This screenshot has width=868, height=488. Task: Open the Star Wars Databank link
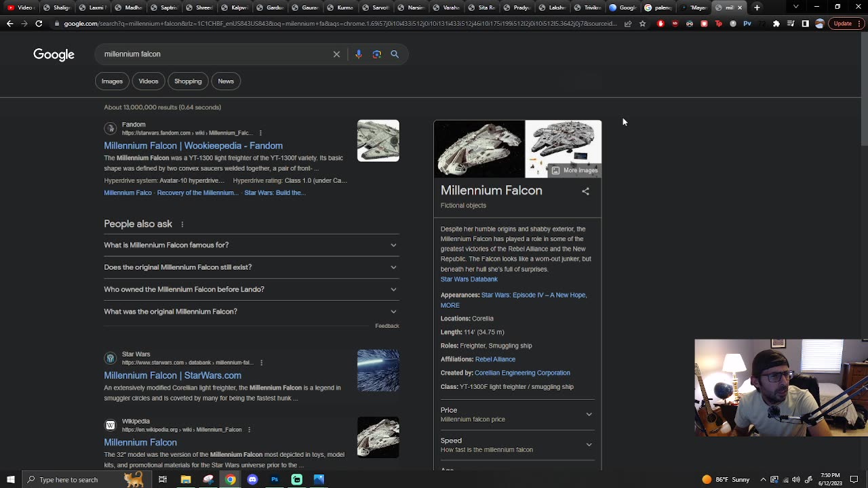(x=469, y=279)
